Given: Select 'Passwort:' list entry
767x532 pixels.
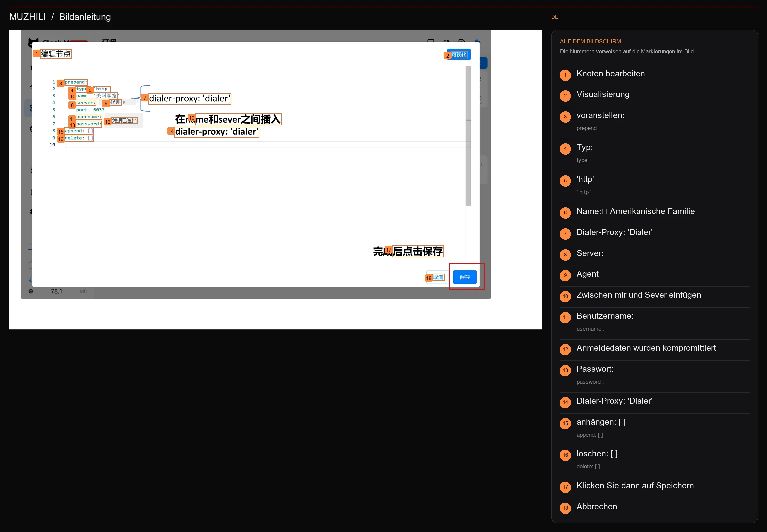Looking at the screenshot, I should [x=654, y=376].
